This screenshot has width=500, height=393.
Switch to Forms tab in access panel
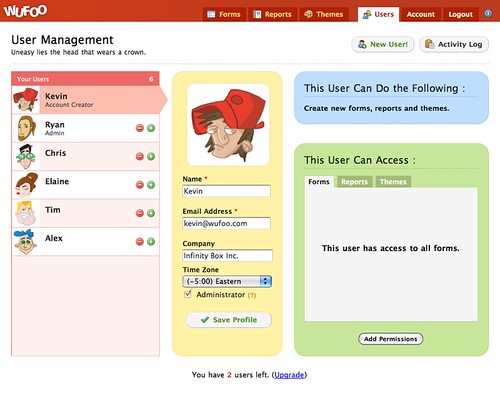(x=319, y=182)
